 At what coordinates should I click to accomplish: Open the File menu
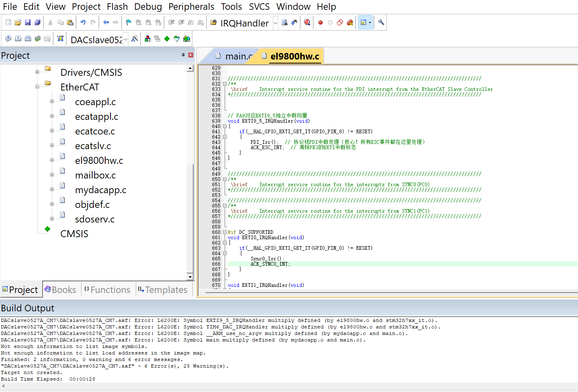point(10,7)
